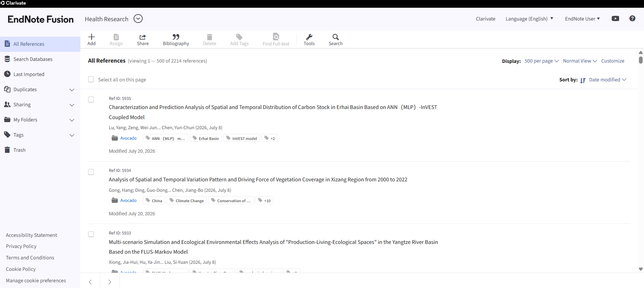This screenshot has height=288, width=644.
Task: Select All References in sidebar
Action: [40, 44]
